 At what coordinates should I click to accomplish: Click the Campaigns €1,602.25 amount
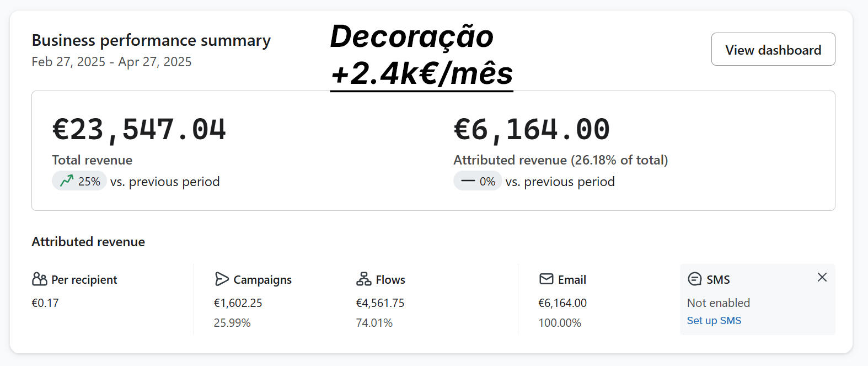pos(238,303)
